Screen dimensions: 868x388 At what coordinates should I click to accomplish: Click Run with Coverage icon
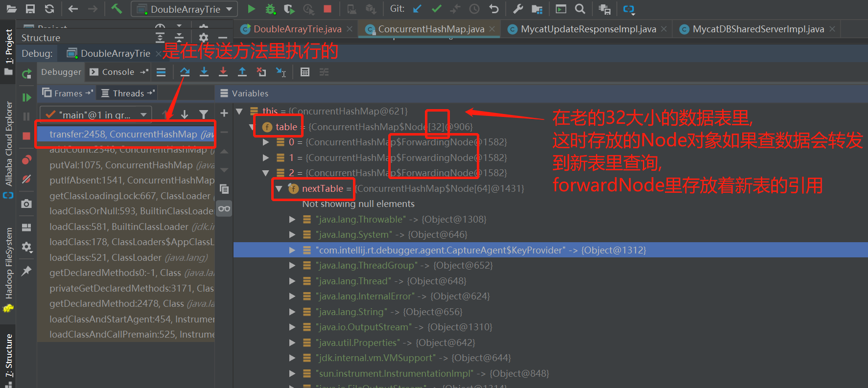(289, 9)
